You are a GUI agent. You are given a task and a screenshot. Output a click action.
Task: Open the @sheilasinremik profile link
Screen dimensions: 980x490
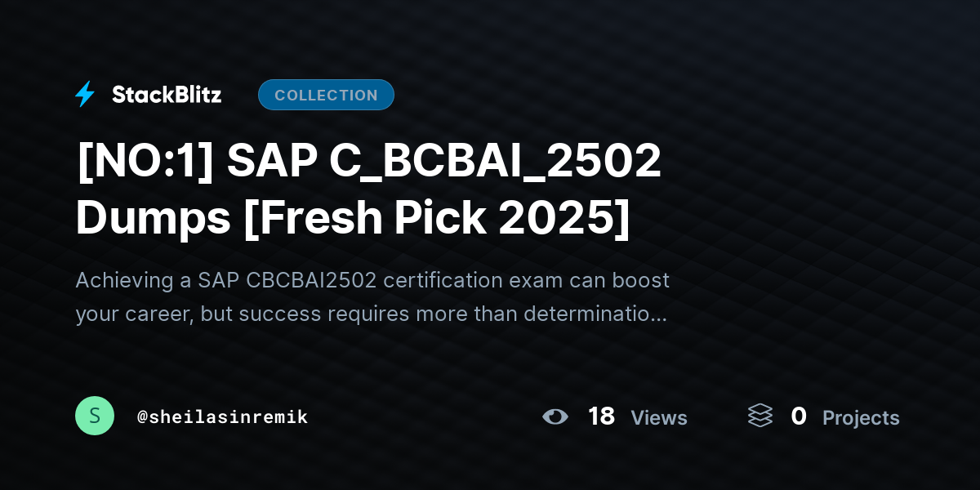click(222, 416)
